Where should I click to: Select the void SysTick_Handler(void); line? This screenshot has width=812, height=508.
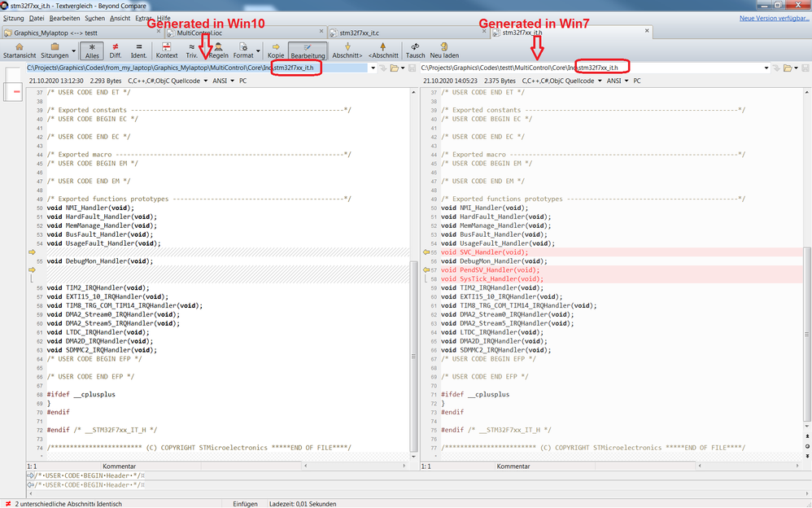pyautogui.click(x=492, y=279)
